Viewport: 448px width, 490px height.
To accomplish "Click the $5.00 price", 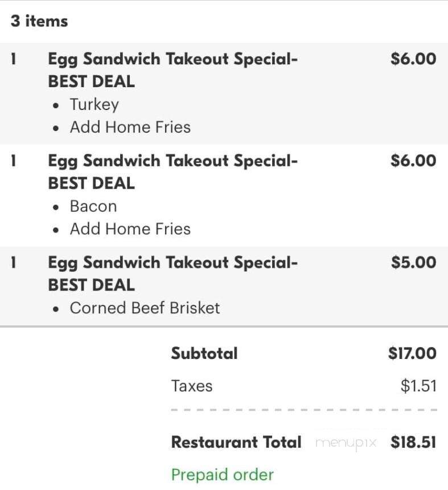I will (414, 262).
